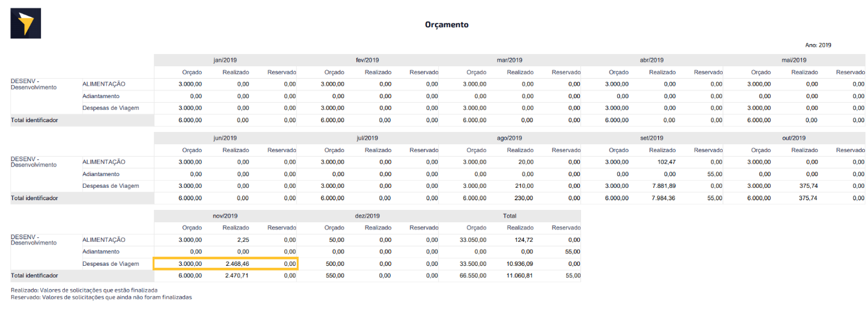Viewport: 868px width, 323px height.
Task: Click the ago/2019 ALIMENTAÇÃO value 20,00
Action: point(526,162)
